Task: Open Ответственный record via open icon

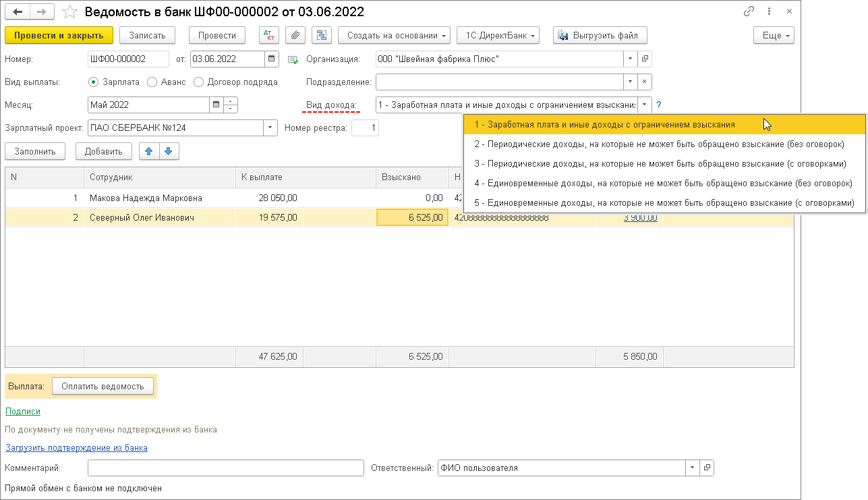Action: click(707, 468)
